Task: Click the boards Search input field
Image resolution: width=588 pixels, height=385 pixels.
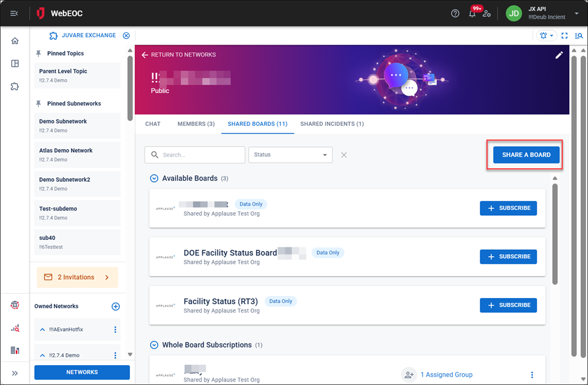Action: [x=195, y=155]
